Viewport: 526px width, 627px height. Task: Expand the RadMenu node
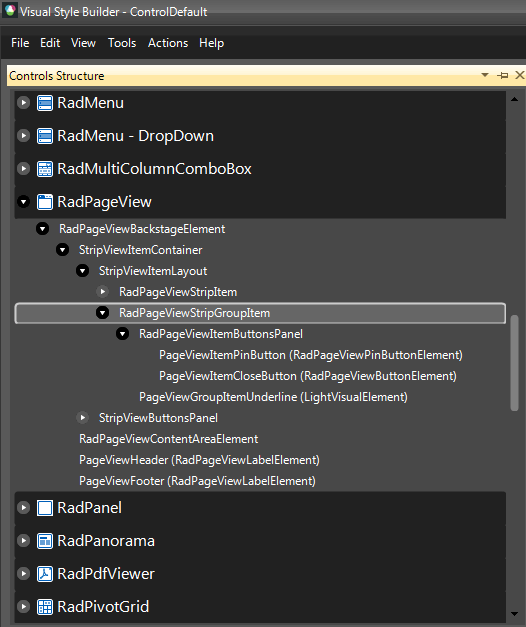24,103
